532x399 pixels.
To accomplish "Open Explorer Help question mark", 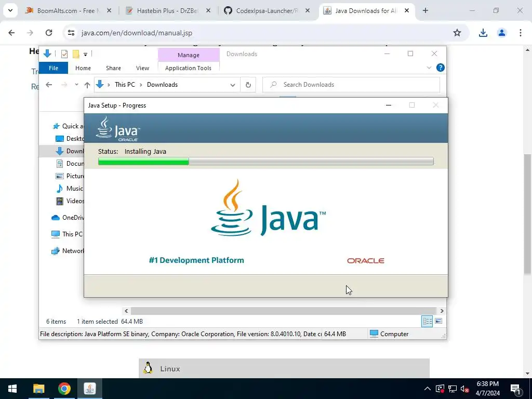I will 441,68.
